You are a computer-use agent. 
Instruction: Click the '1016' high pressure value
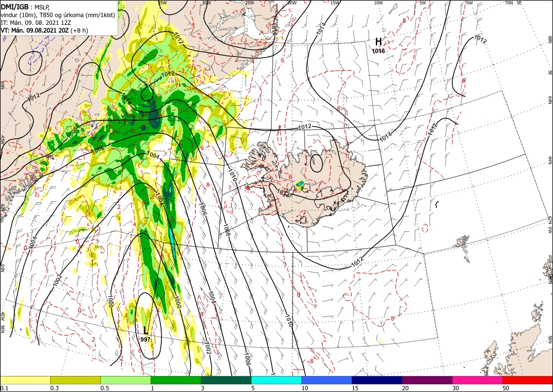[378, 51]
